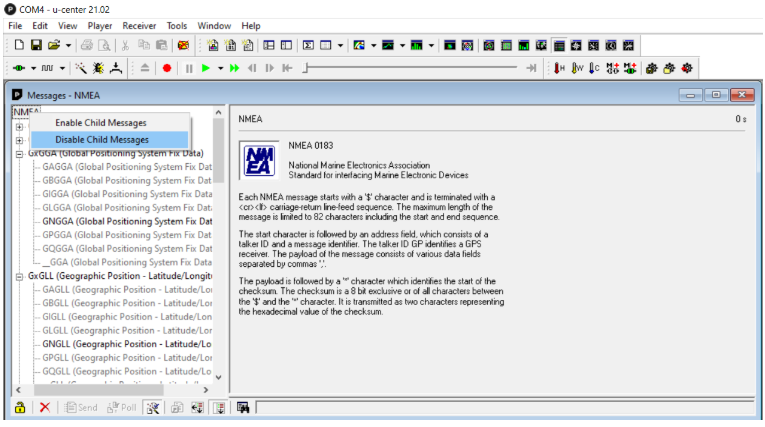Collapse the GxGLL tree node
The image size is (765, 427).
pos(19,277)
